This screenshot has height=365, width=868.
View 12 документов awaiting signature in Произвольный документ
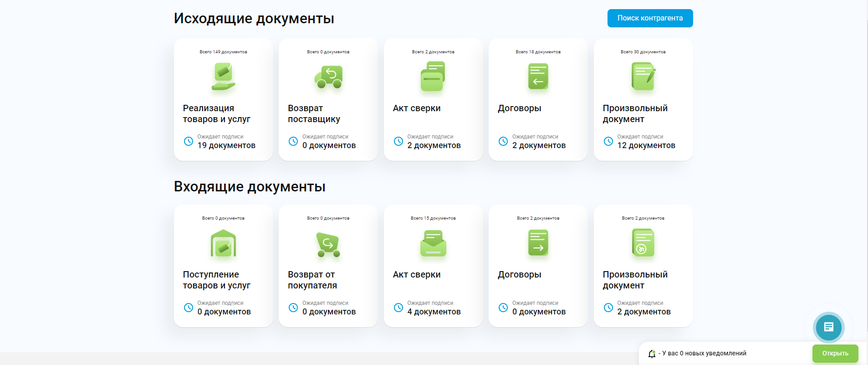tap(646, 145)
